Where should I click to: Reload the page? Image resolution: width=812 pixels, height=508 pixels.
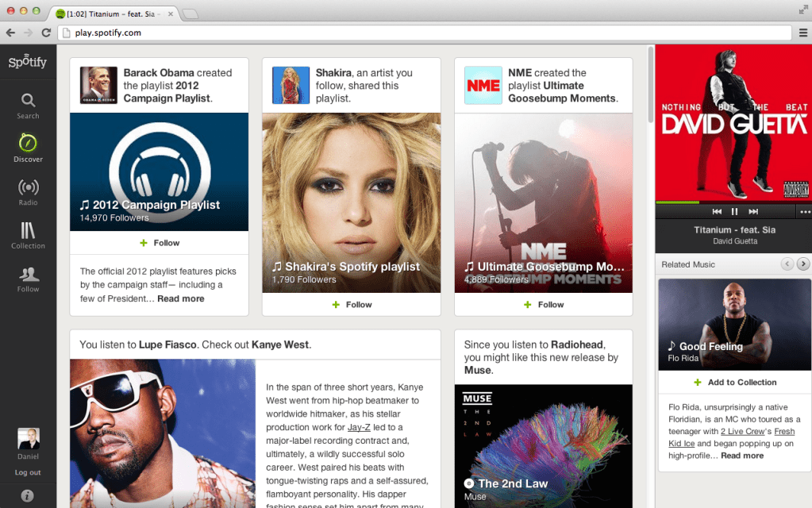(x=46, y=33)
